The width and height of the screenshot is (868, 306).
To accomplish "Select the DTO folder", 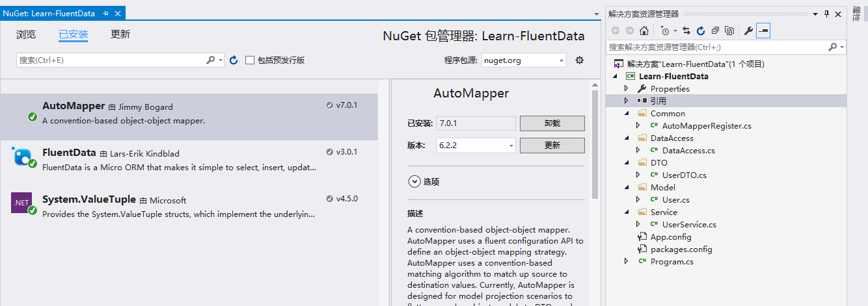I will [x=659, y=162].
